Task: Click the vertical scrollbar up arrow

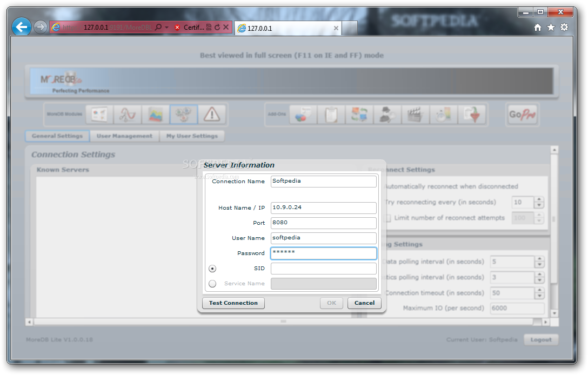Action: (554, 150)
